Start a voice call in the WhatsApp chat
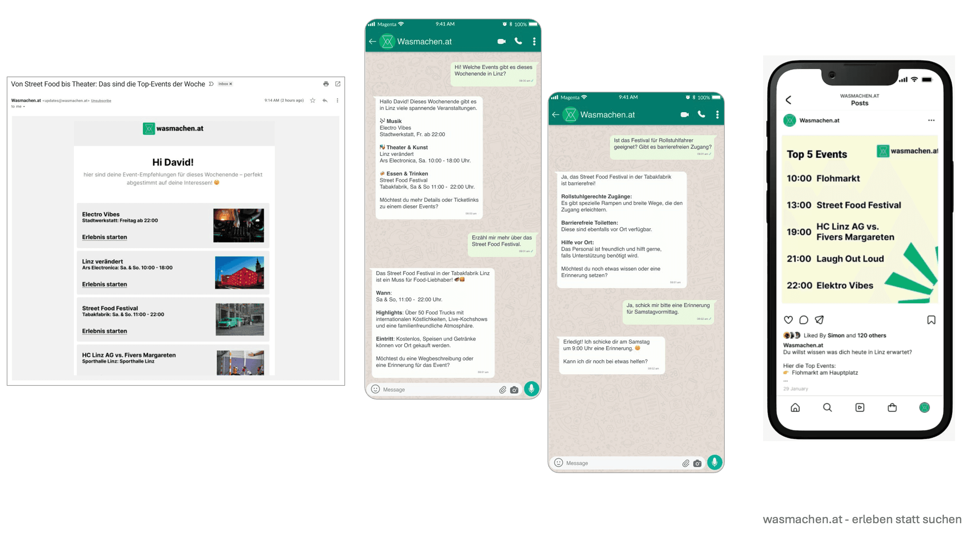980x534 pixels. pyautogui.click(x=518, y=41)
